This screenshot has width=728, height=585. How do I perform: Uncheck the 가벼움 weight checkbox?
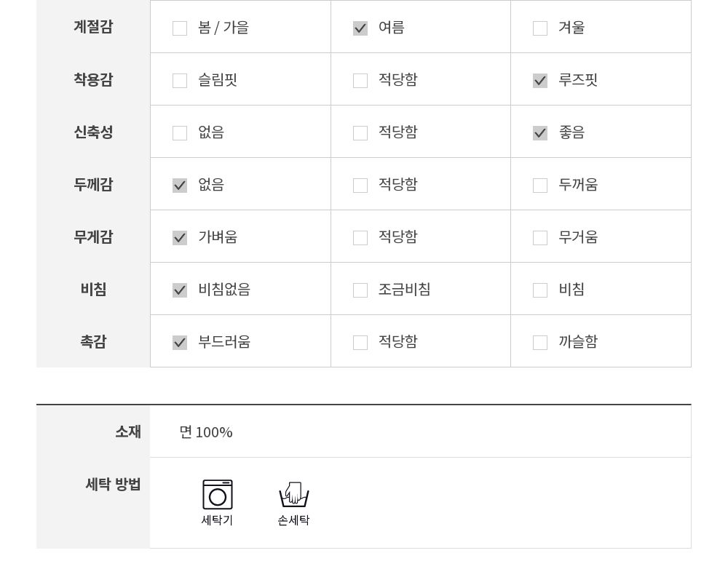[180, 238]
